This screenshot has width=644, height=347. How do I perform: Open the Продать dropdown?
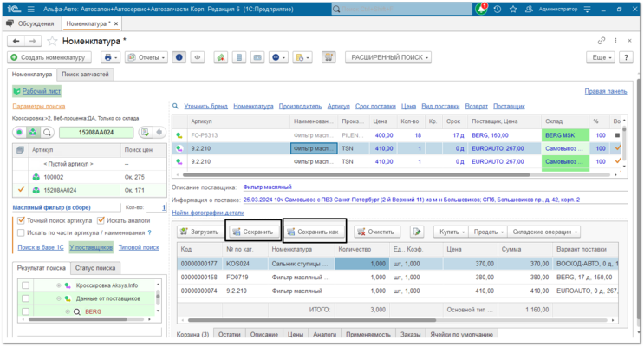(488, 232)
